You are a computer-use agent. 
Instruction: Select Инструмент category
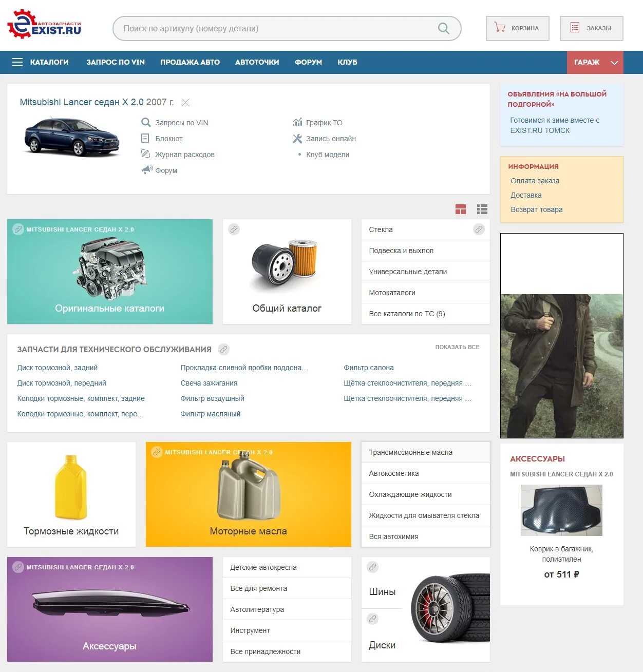[287, 630]
